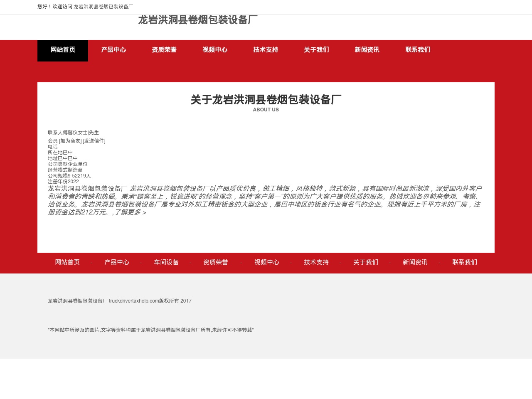This screenshot has width=532, height=399.
Task: Open 新闻资讯 in the top navigation
Action: pos(367,50)
